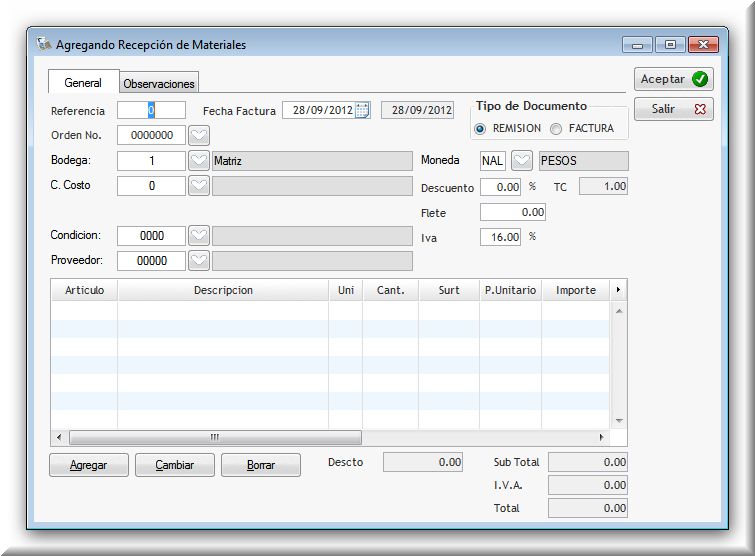The image size is (755, 556).
Task: Expand the Proveedor lookup dropdown
Action: pyautogui.click(x=199, y=261)
